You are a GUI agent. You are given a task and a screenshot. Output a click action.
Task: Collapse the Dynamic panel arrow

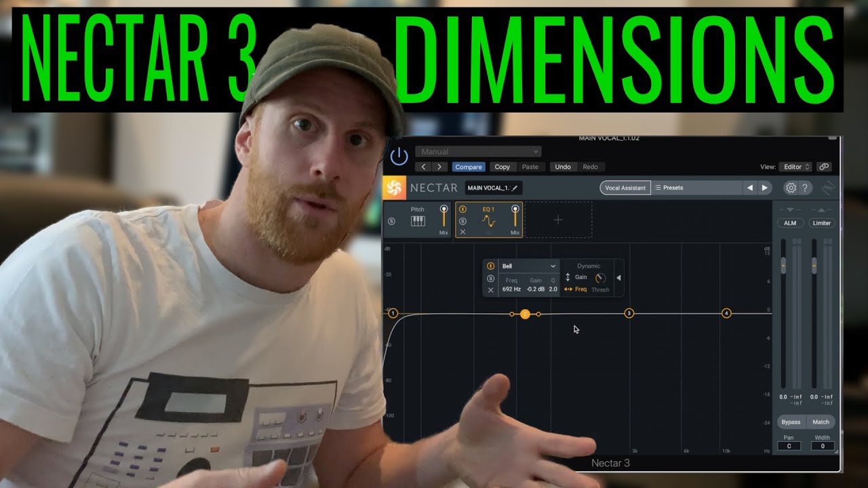[618, 278]
